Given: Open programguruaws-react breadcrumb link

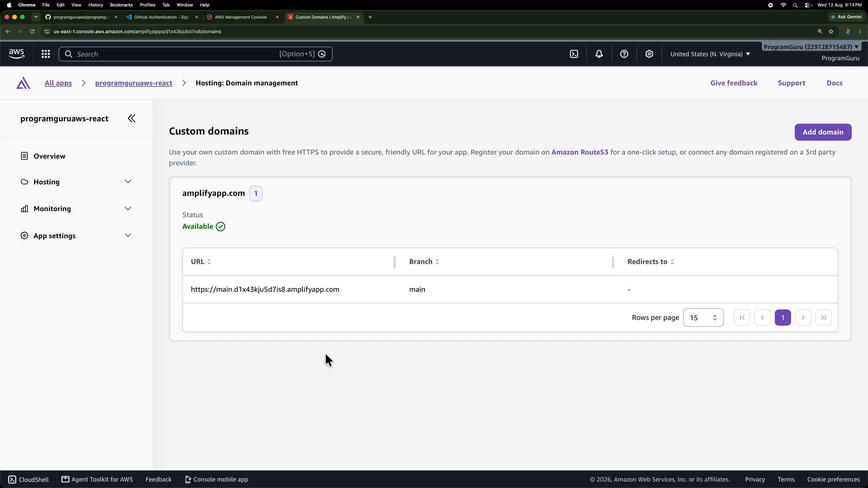Looking at the screenshot, I should 134,83.
